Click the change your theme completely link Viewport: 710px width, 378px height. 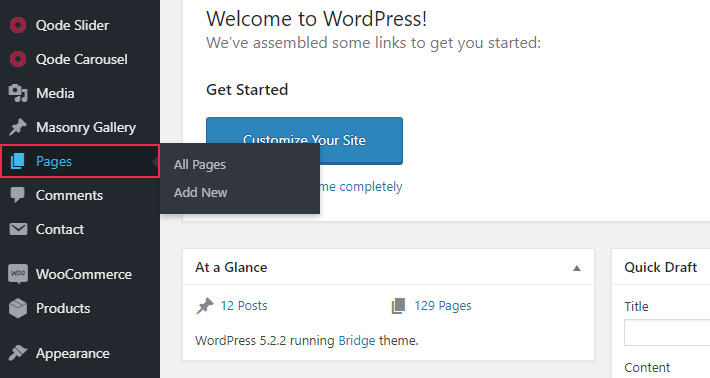(361, 187)
